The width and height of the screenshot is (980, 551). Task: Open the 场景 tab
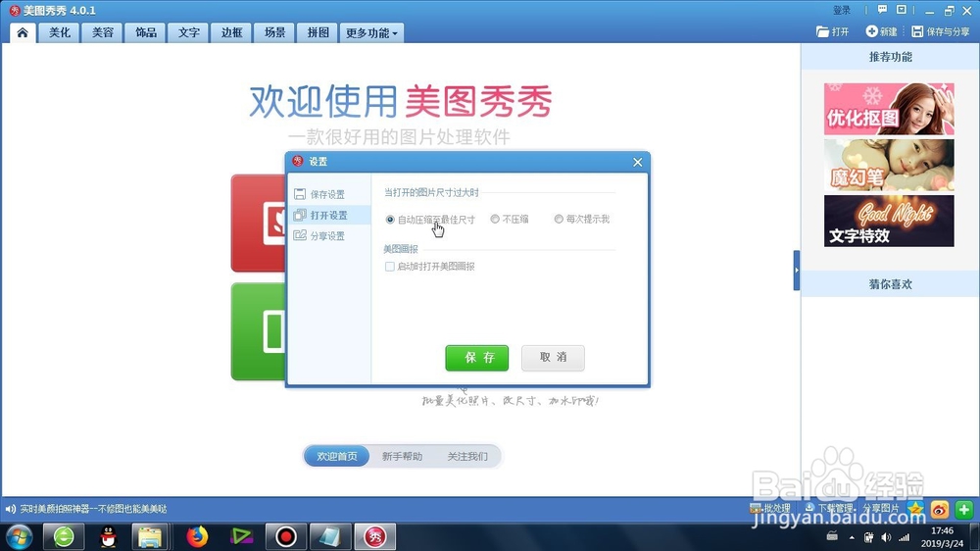(x=274, y=32)
